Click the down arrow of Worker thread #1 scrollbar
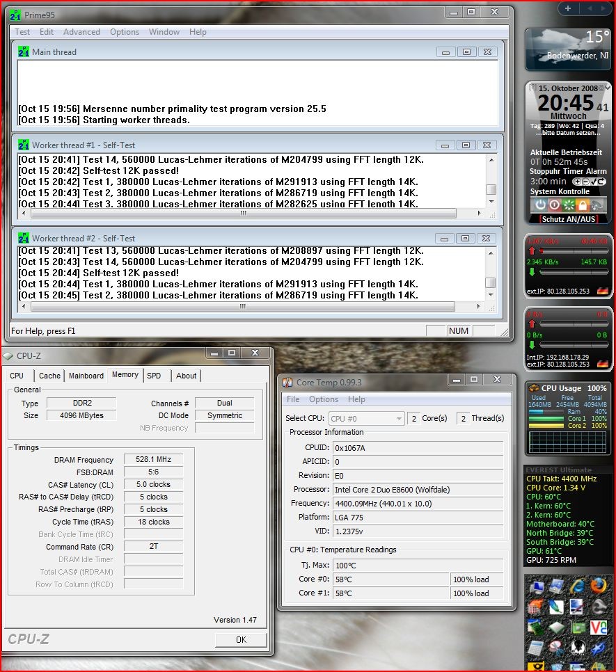The image size is (616, 672). (491, 202)
